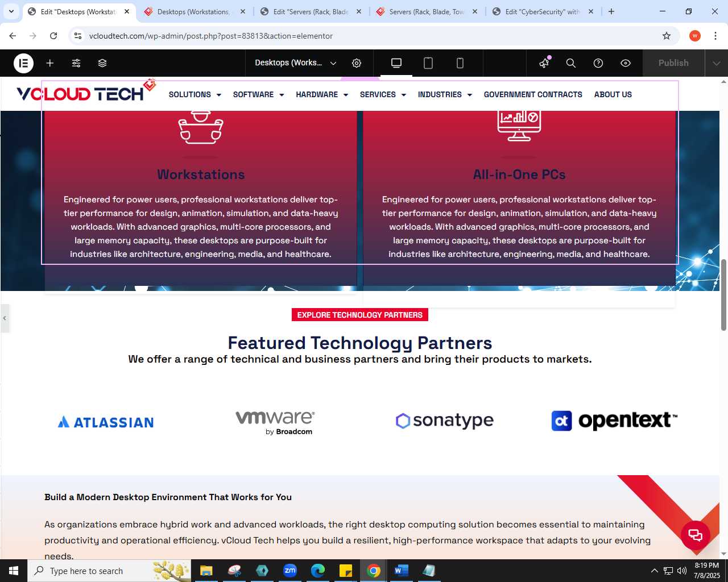Switch to Edit "CyberSecurity" tab
The image size is (728, 582).
click(541, 11)
